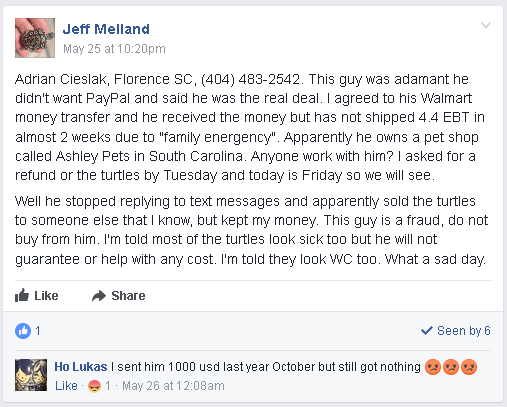
Task: Click the last angry emoji in the comment
Action: pyautogui.click(x=469, y=367)
